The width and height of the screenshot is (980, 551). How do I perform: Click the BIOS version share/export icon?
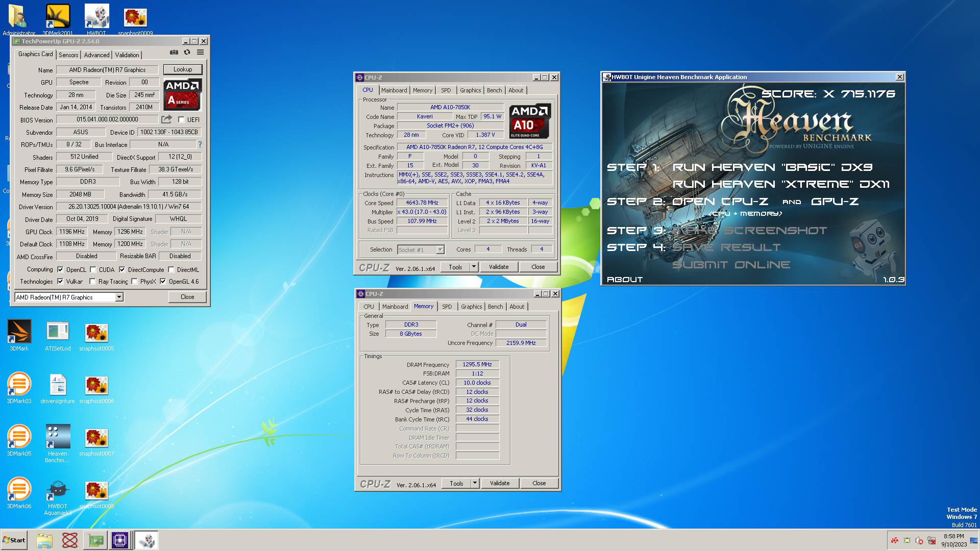167,119
